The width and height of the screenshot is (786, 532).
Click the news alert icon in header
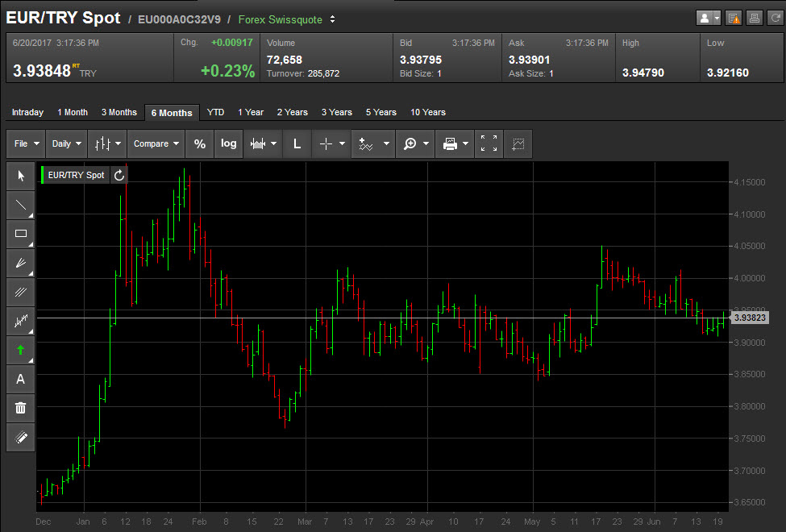point(734,18)
